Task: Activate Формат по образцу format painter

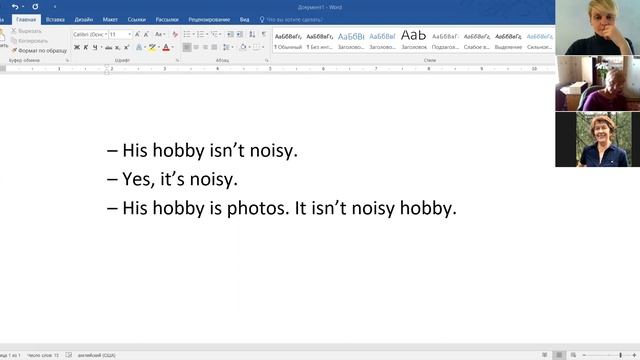Action: click(x=39, y=51)
